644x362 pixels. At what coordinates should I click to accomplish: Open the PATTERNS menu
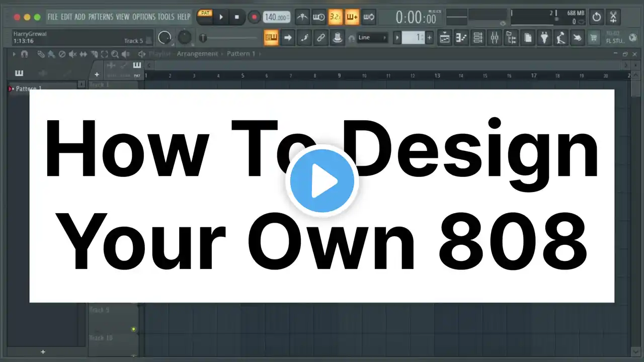(x=101, y=17)
